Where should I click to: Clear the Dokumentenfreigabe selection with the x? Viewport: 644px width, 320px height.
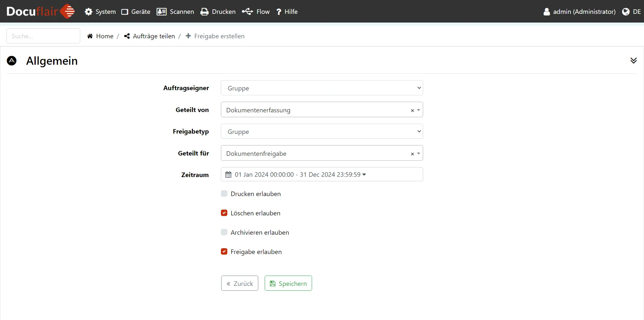tap(412, 154)
